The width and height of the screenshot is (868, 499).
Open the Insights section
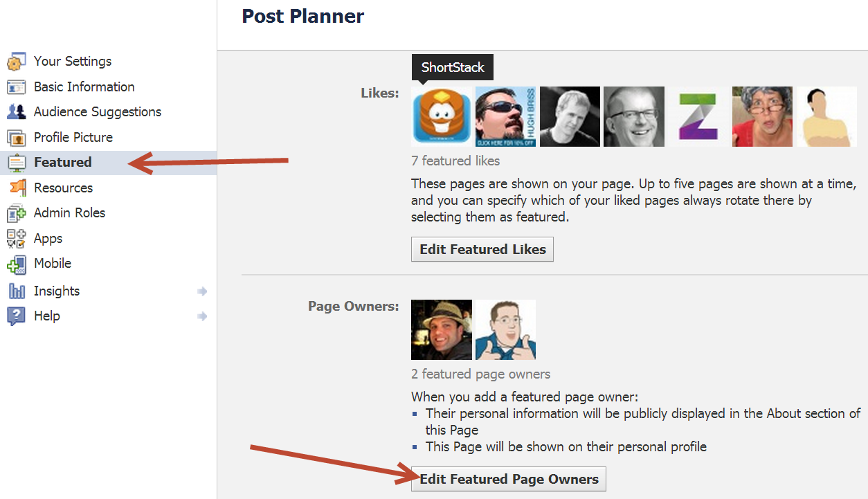tap(57, 291)
